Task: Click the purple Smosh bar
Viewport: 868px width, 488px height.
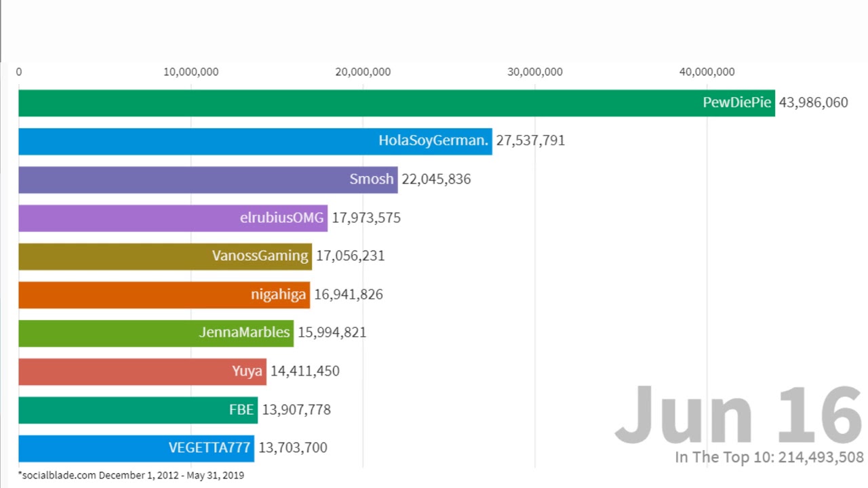Action: pos(208,180)
